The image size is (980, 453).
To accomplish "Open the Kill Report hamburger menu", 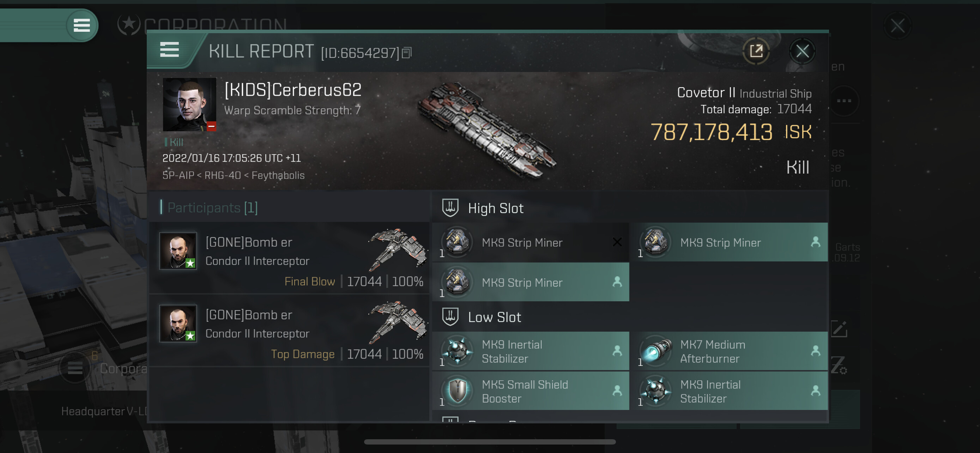I will (169, 50).
